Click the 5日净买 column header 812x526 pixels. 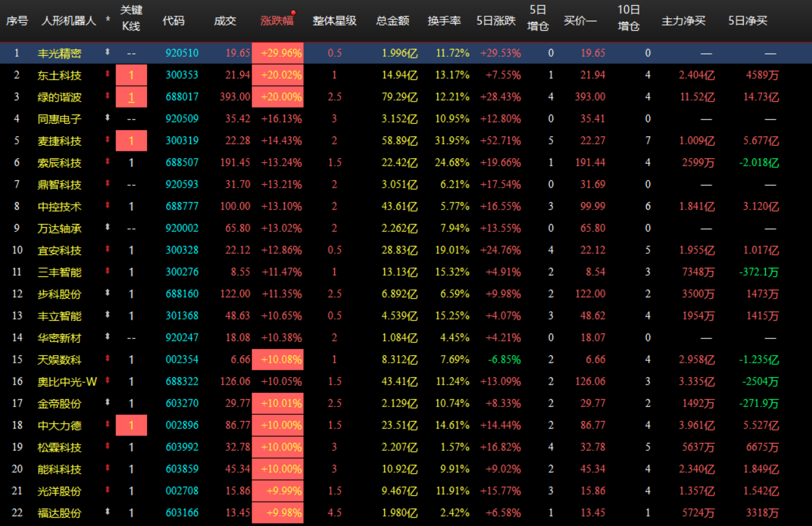click(x=748, y=21)
